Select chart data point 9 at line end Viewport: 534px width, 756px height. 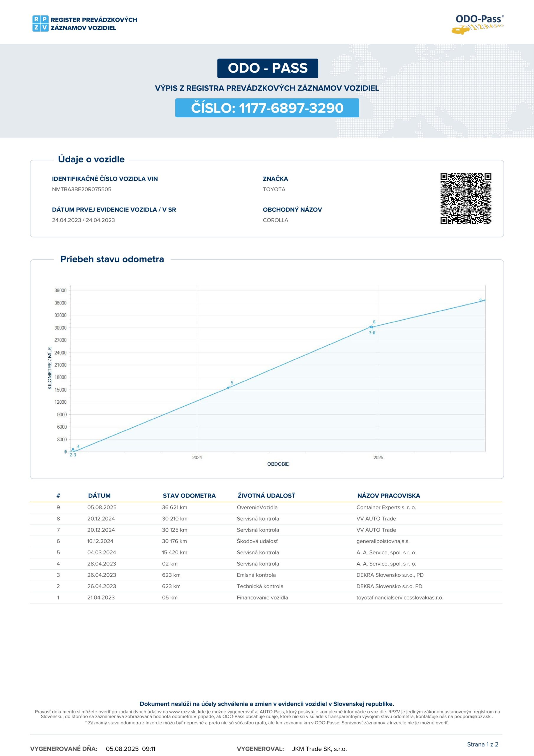(485, 300)
